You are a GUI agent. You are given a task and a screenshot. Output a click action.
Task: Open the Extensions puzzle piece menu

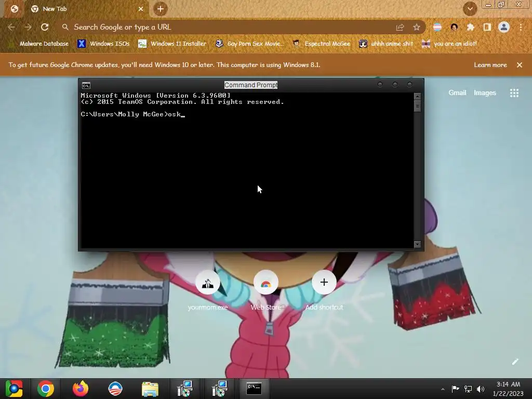[471, 27]
